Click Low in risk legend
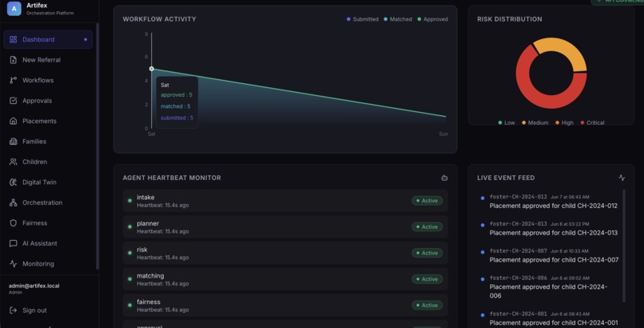The width and height of the screenshot is (644, 328). point(506,122)
